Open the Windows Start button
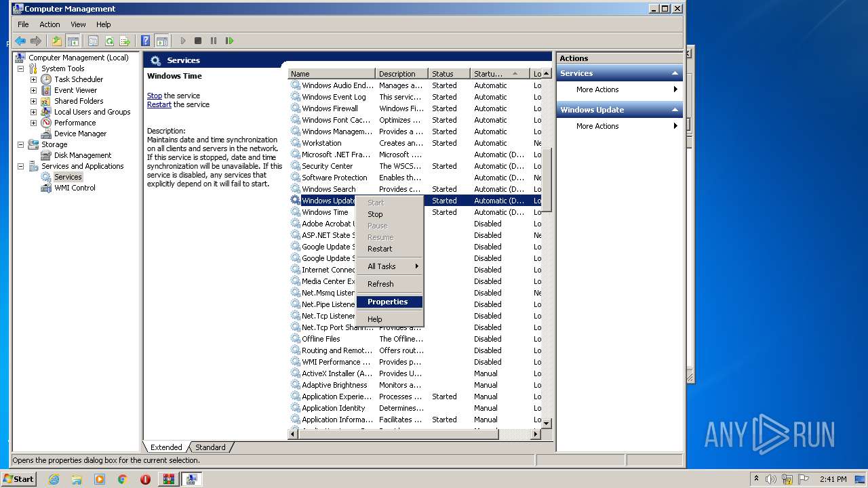Image resolution: width=868 pixels, height=488 pixels. [x=18, y=479]
